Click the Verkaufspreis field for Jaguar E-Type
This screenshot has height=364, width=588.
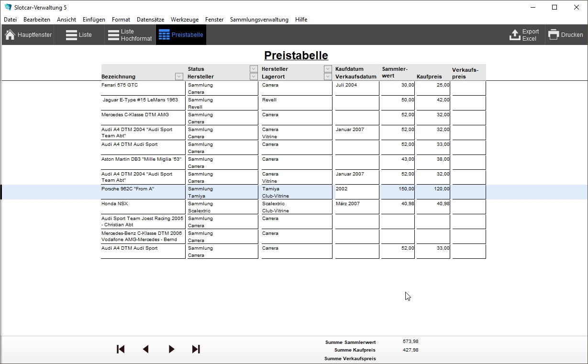coord(469,103)
